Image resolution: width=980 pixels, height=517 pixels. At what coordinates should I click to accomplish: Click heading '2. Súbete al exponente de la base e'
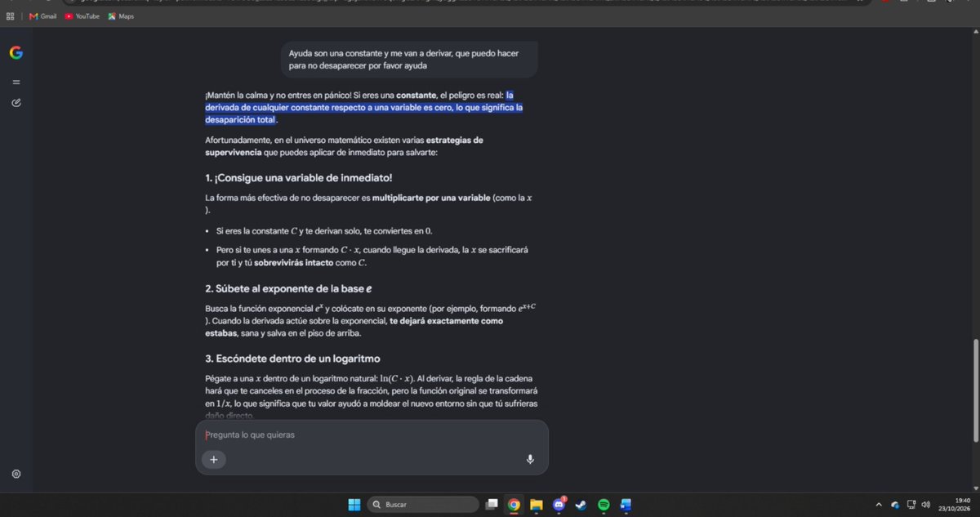pos(289,288)
